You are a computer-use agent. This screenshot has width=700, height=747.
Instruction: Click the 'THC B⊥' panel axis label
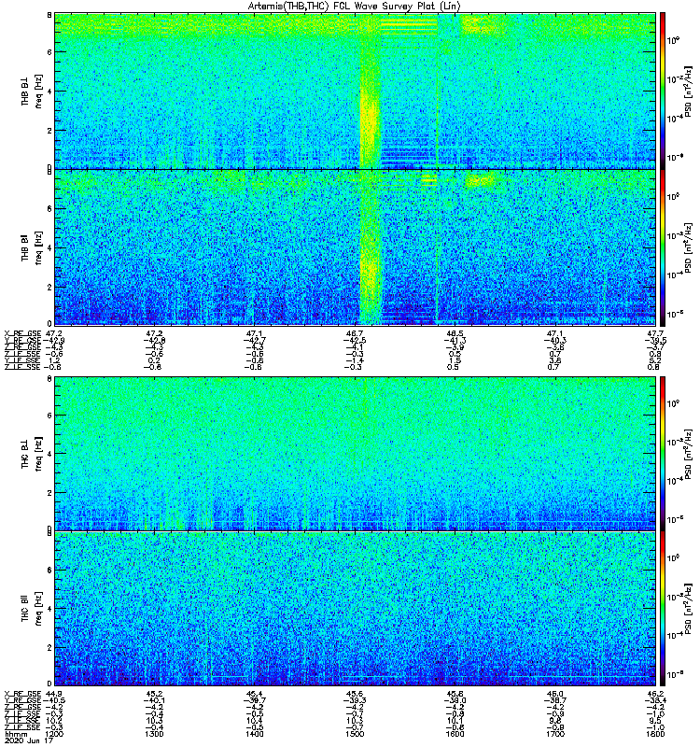25,453
